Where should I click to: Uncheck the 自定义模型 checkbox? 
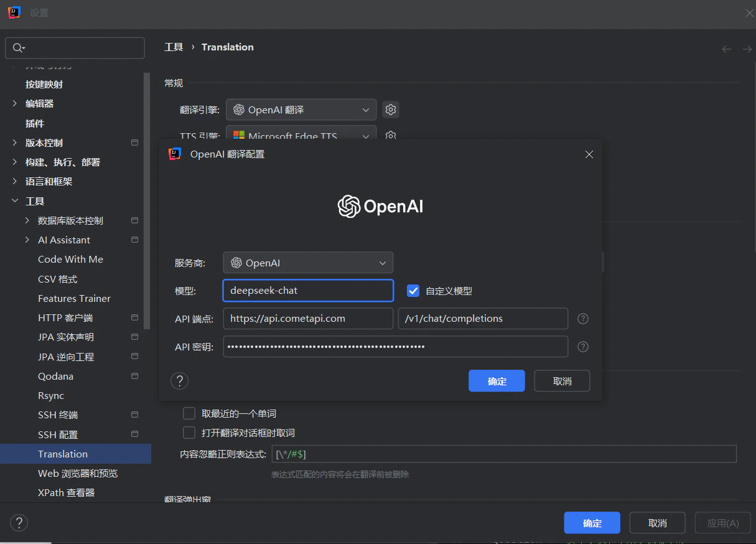coord(413,290)
